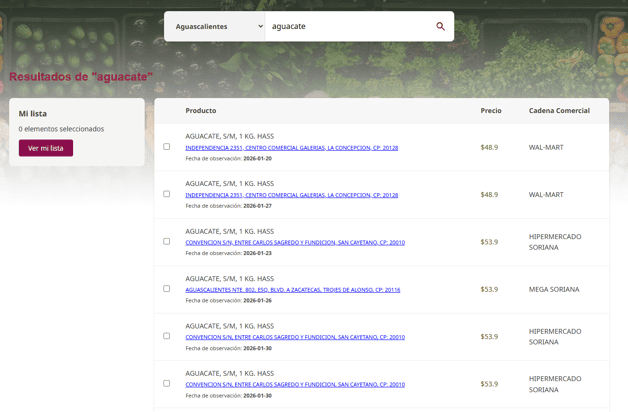The height and width of the screenshot is (412, 628).
Task: Tick checkbox for MEGA SORIANA avocado row
Action: 167,289
